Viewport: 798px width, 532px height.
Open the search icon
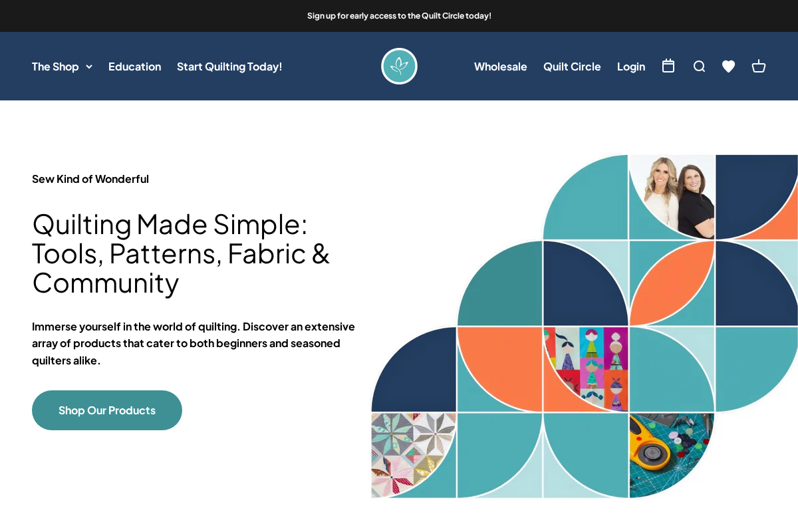[x=698, y=66]
